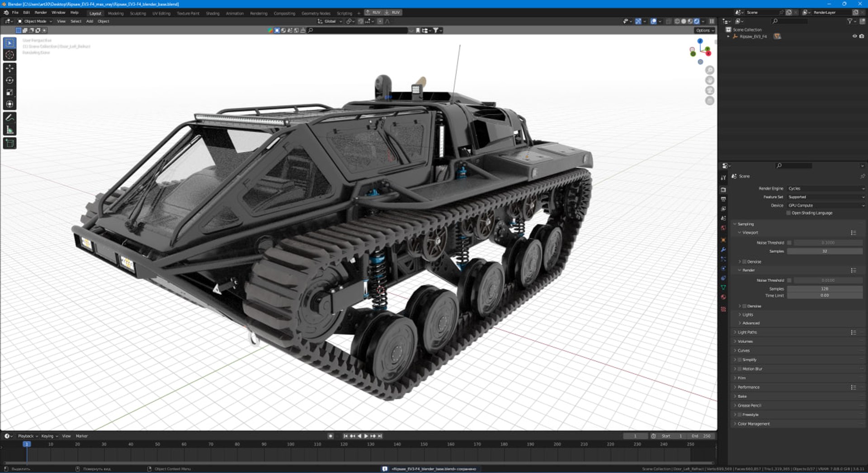Toggle the Viewport Denoise checkbox
Image resolution: width=868 pixels, height=473 pixels.
point(744,262)
